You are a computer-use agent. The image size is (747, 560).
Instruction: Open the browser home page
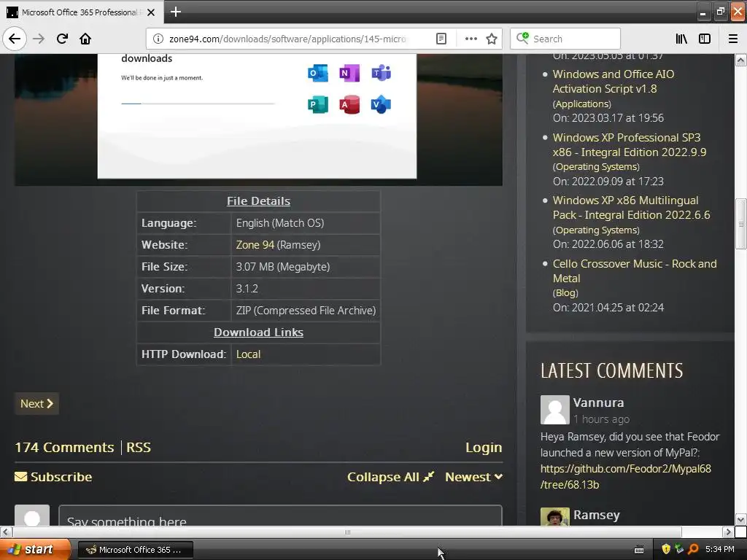pos(85,39)
